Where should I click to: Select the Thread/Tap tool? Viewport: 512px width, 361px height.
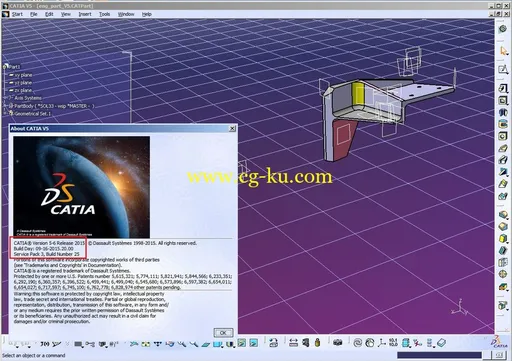click(x=503, y=274)
